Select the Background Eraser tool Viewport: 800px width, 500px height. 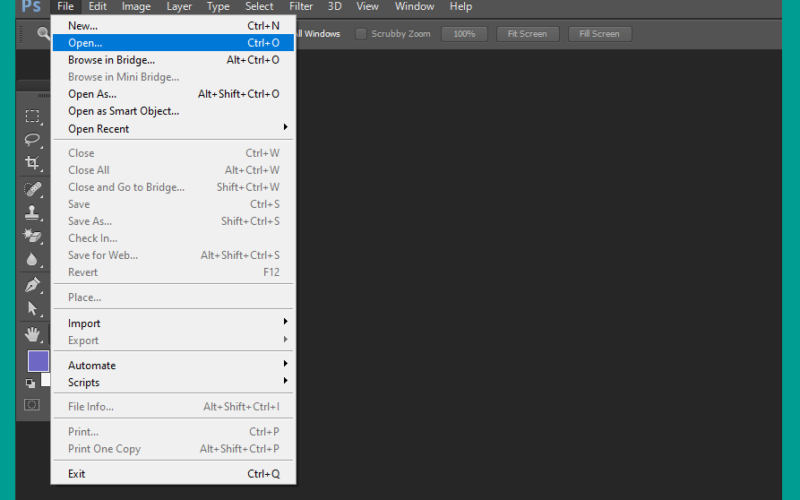[x=32, y=236]
